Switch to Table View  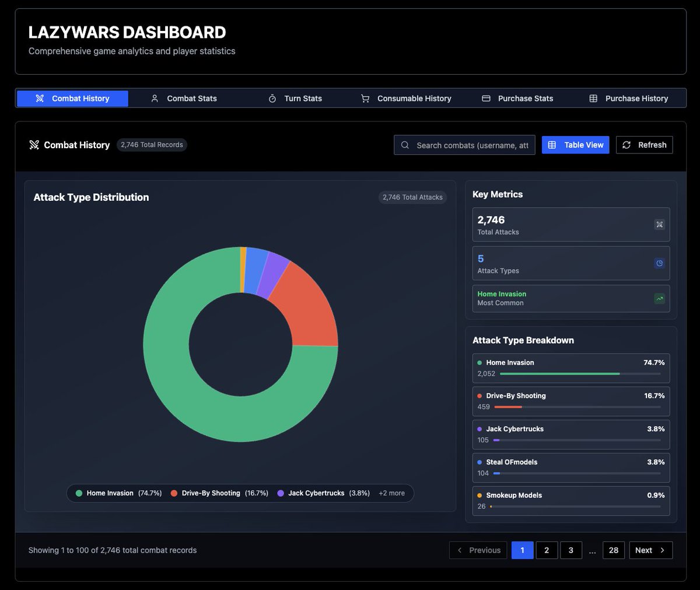click(x=575, y=145)
